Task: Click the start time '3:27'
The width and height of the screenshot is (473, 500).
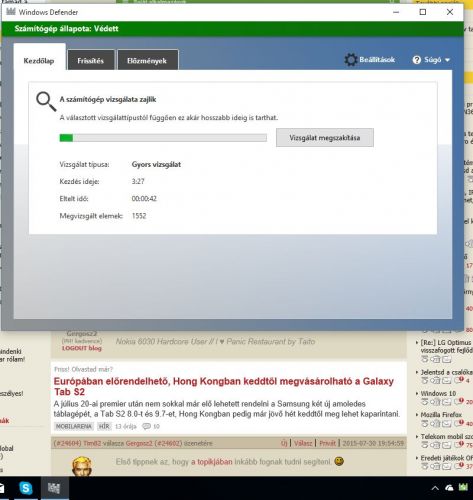Action: (x=138, y=181)
